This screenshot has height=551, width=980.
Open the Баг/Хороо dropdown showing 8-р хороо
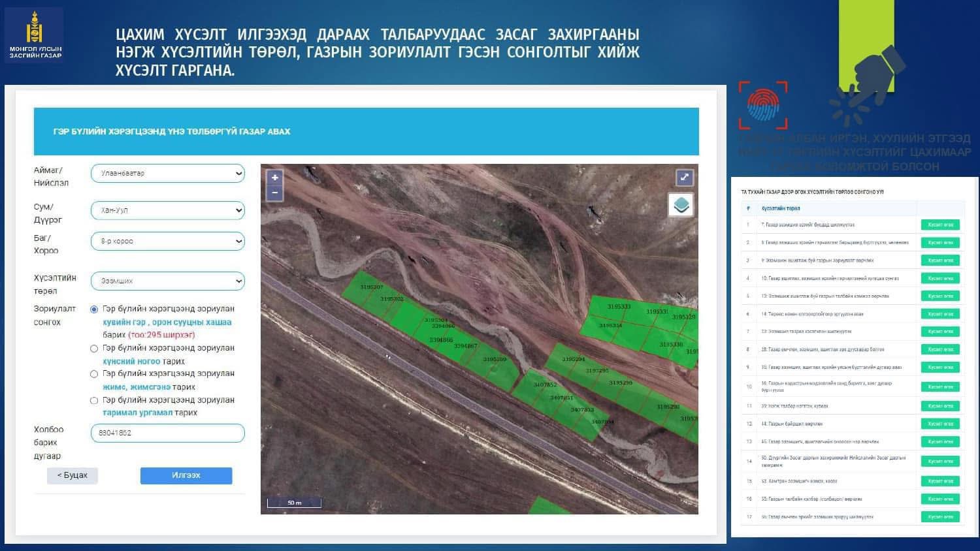coord(167,241)
